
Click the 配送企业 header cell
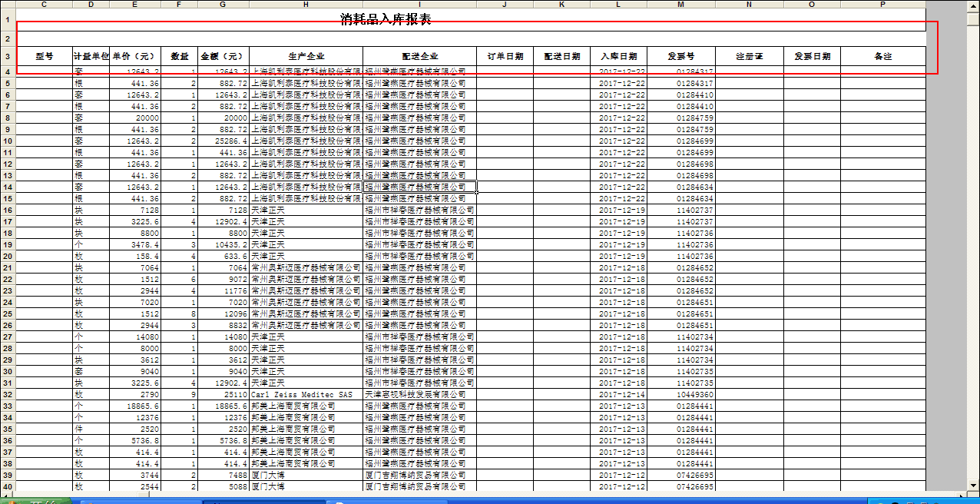(x=419, y=56)
